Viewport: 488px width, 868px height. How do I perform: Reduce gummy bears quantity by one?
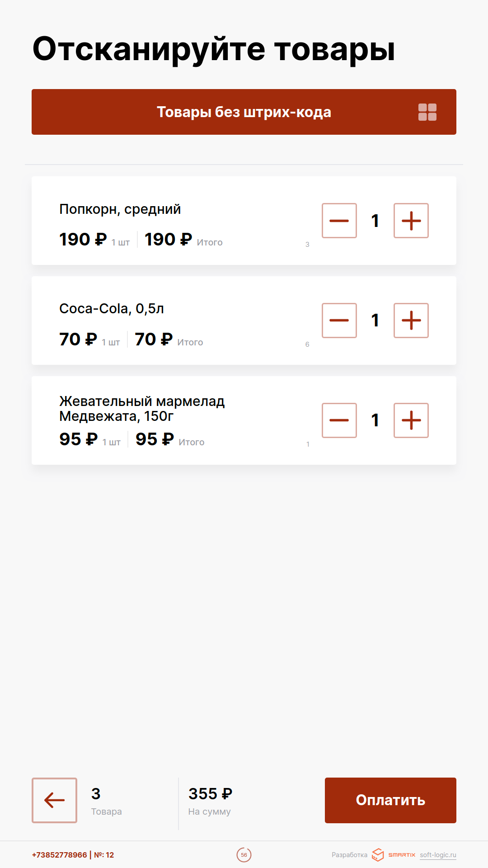click(339, 420)
